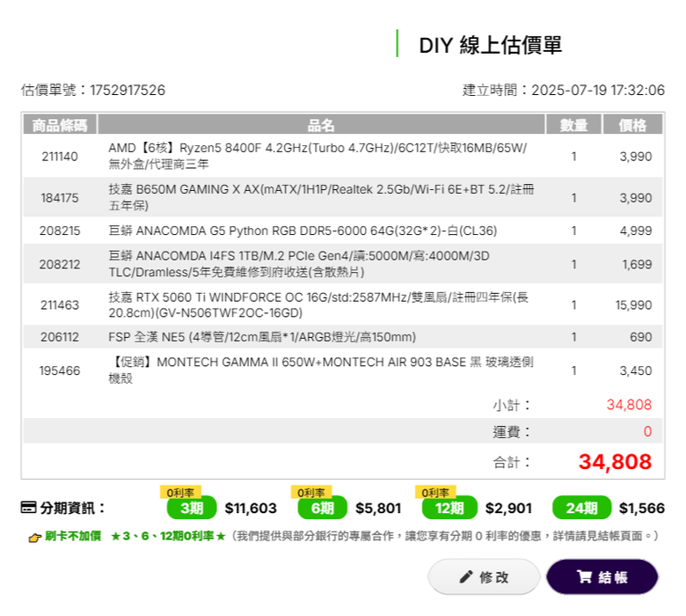Click the $11,603 installment amount

(x=251, y=509)
